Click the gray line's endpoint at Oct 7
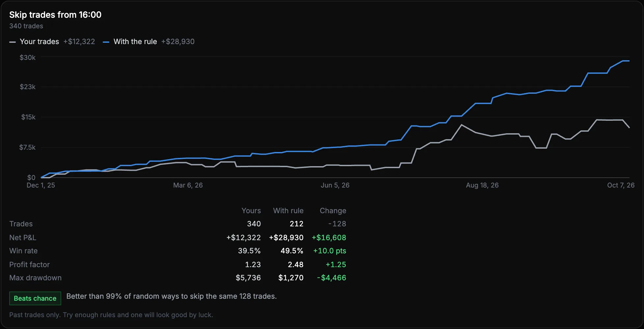The image size is (644, 329). [x=629, y=128]
